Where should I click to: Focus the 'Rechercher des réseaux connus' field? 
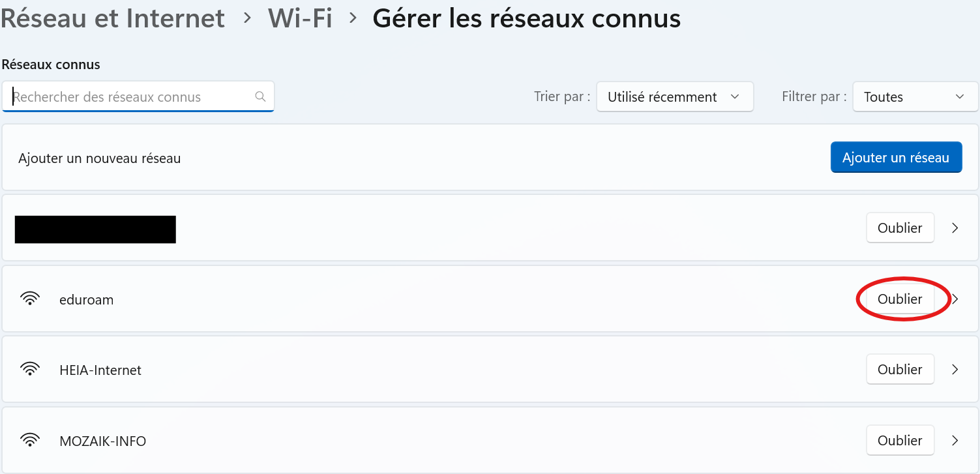click(130, 96)
